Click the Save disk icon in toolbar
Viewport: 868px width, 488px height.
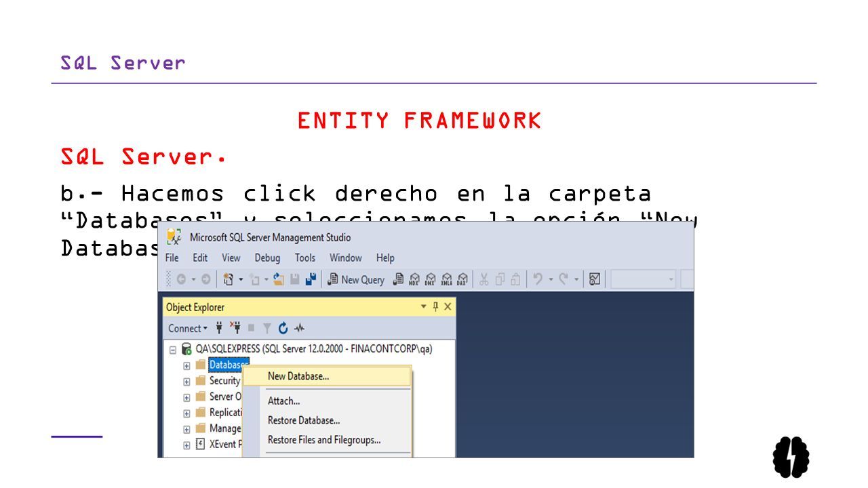(x=295, y=279)
